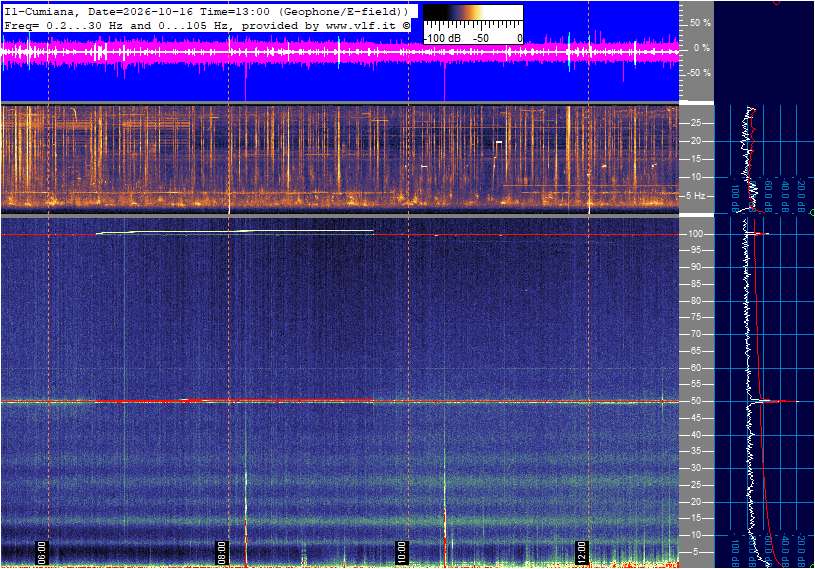This screenshot has width=815, height=569.
Task: Click the '85' tick on the E-field axis
Action: (695, 284)
